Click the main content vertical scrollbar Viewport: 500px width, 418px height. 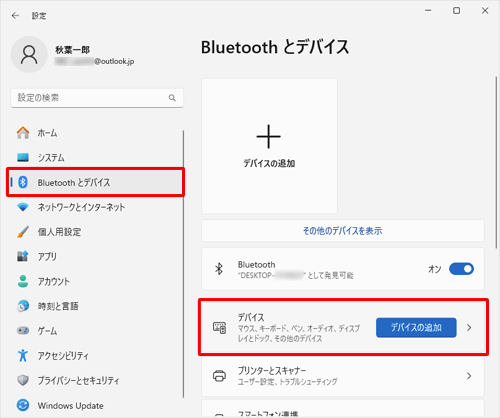click(x=496, y=162)
